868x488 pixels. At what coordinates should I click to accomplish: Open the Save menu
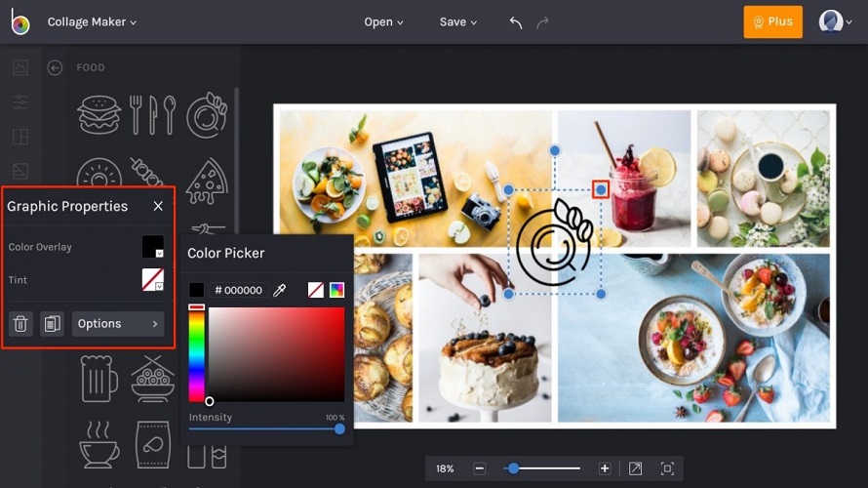coord(458,21)
